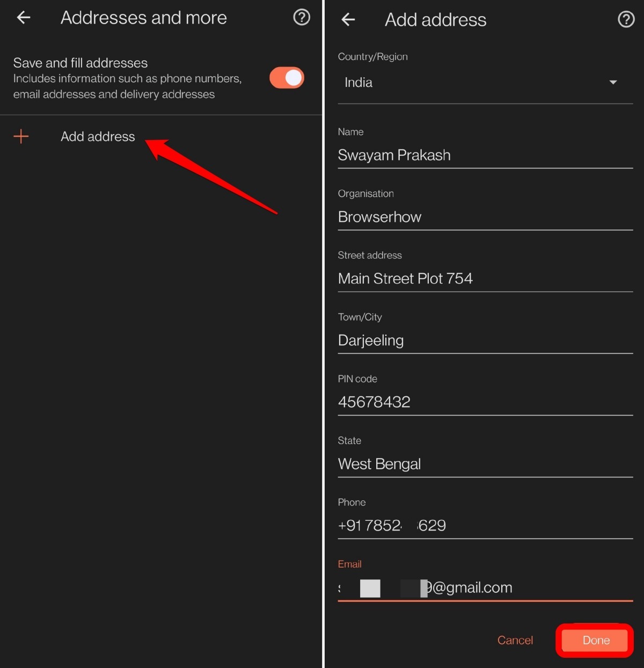Edit the Phone number field
Image resolution: width=644 pixels, height=668 pixels.
pos(485,526)
